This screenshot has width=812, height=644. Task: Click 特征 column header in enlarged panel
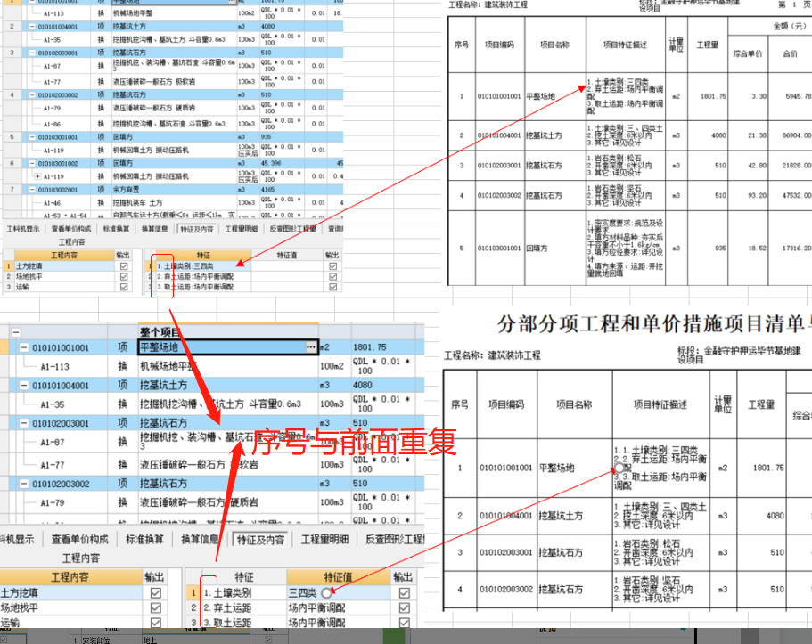tap(243, 576)
